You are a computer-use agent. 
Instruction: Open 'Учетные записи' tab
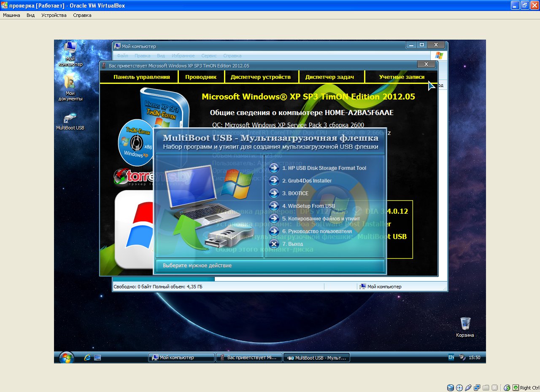coord(402,77)
